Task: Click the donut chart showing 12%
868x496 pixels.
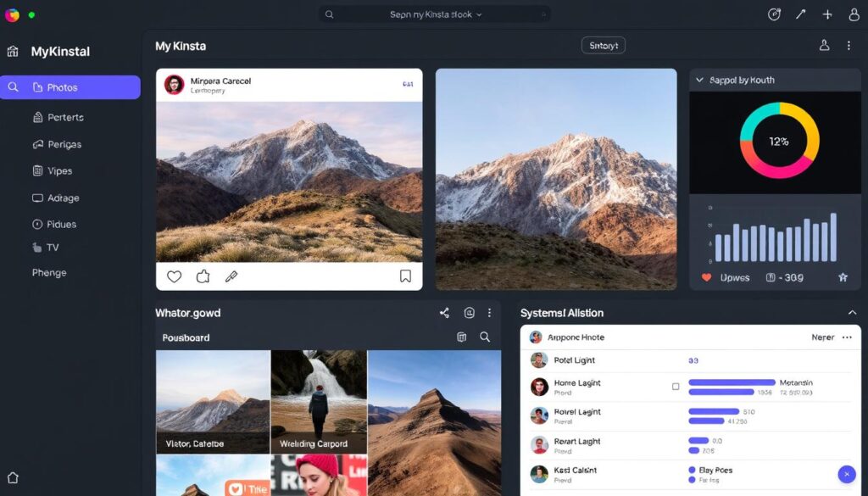Action: (779, 141)
